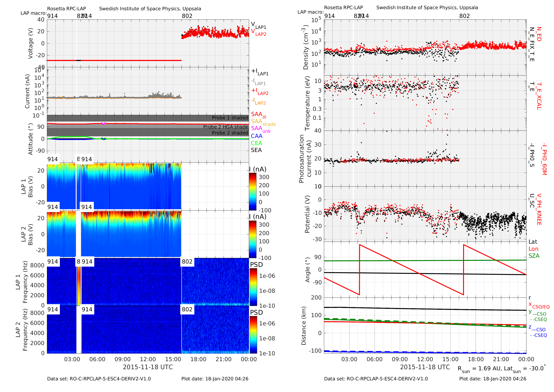The height and width of the screenshot is (392, 554).
Task: Click the 'Density (cm^-3)' axis label
Action: pos(305,47)
